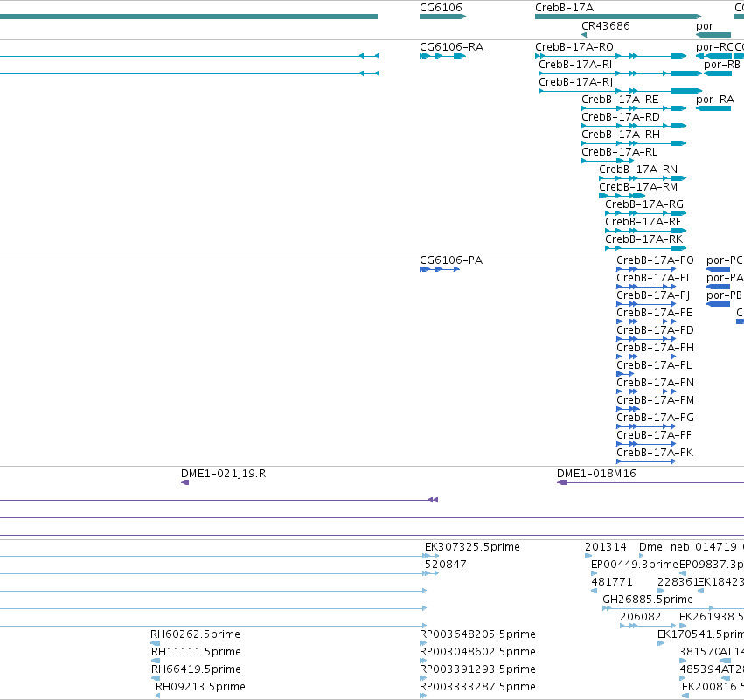This screenshot has height=700, width=744.
Task: Select transcript CrebB-17A-RI
Action: [x=575, y=65]
